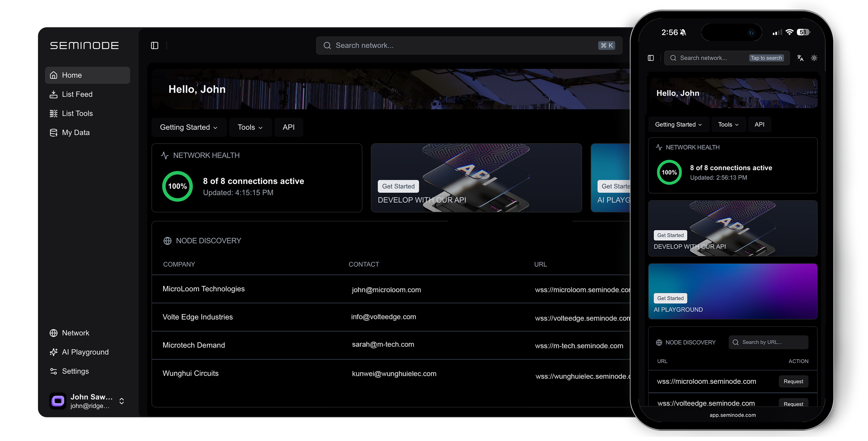The width and height of the screenshot is (868, 441).
Task: Open phone API tab
Action: click(x=759, y=124)
